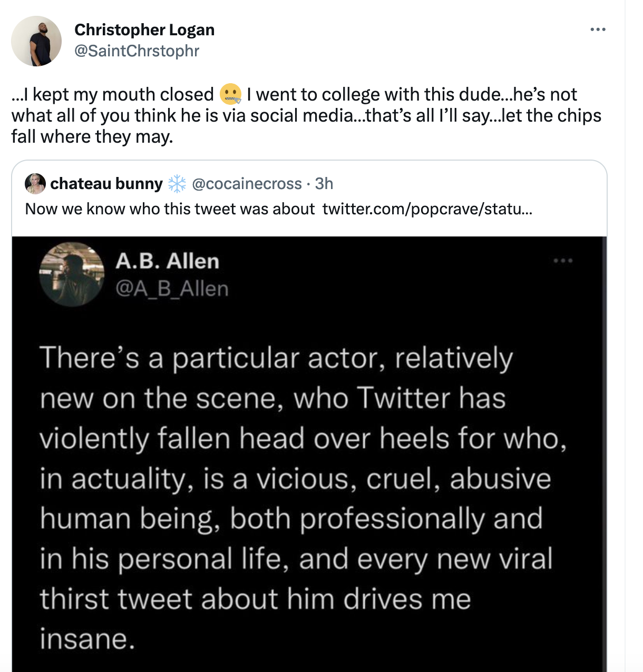Open the chateau bunny display name
The image size is (643, 672).
point(106,183)
